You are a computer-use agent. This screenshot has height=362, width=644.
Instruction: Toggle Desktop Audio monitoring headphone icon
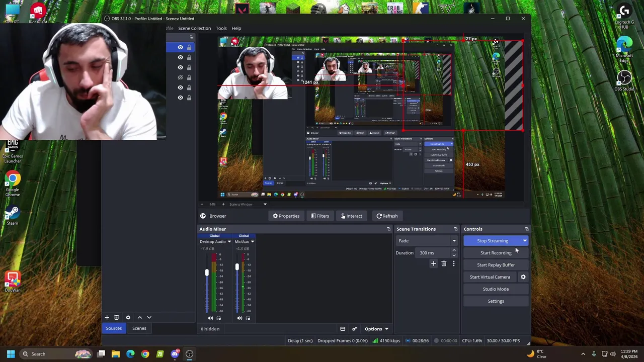pyautogui.click(x=218, y=318)
